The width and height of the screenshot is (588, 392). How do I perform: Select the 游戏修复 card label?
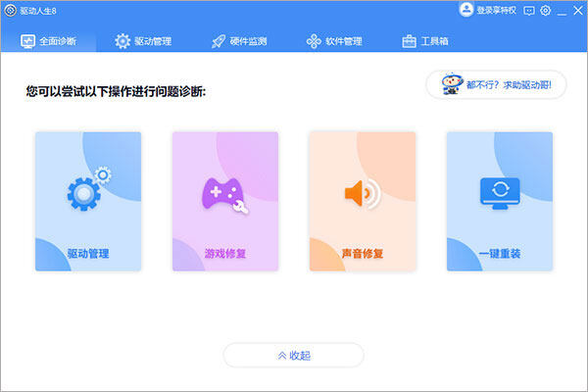[225, 254]
